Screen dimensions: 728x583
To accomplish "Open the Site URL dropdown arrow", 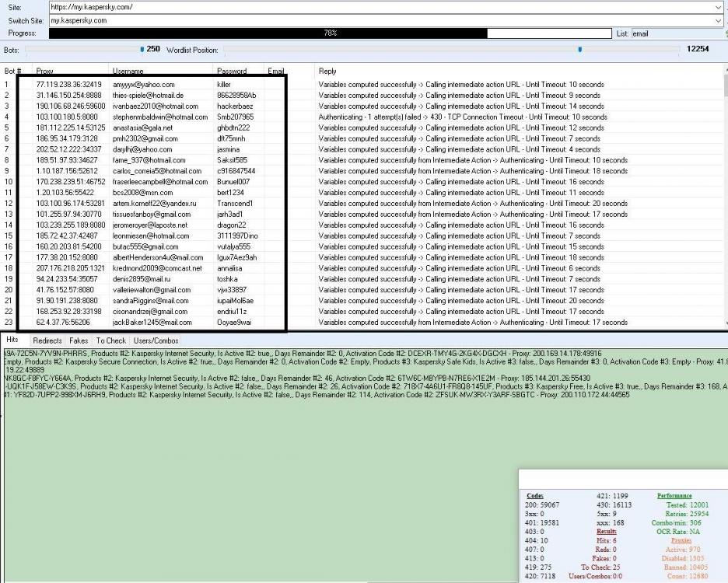I will tap(718, 6).
